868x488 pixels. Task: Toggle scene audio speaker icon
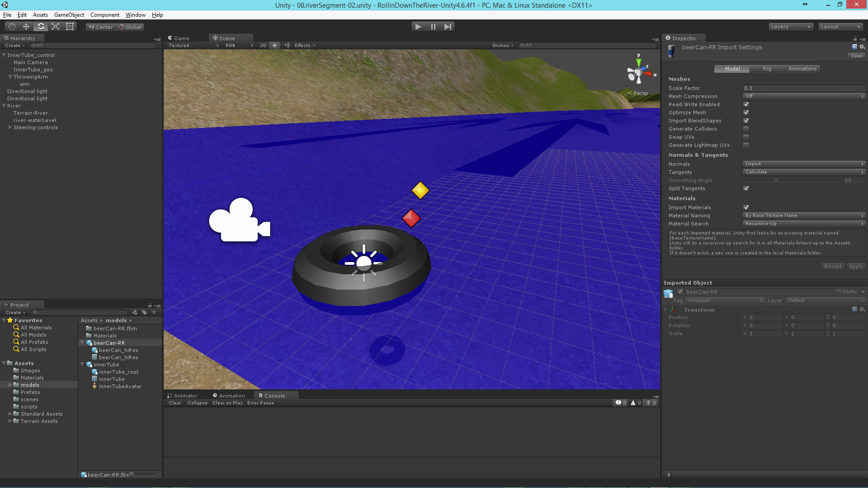286,45
